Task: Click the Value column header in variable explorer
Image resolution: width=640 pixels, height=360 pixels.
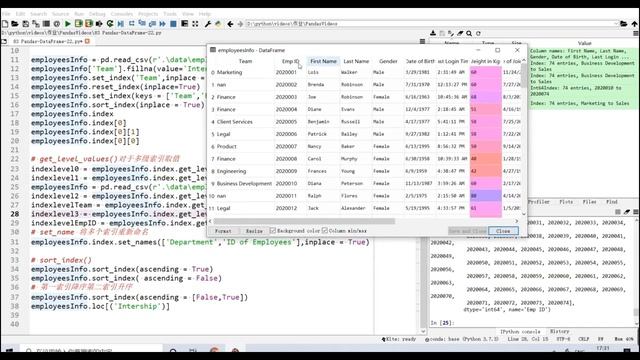Action: [x=584, y=43]
